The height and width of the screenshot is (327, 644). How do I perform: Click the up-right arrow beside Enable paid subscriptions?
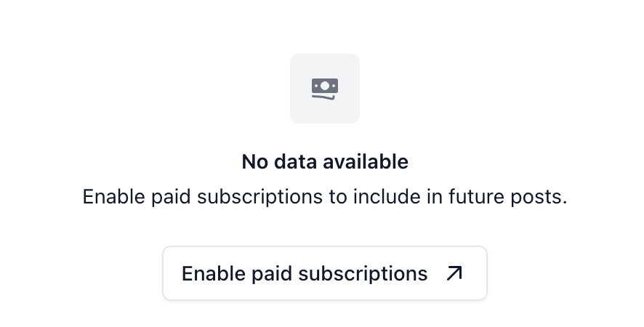pos(454,273)
